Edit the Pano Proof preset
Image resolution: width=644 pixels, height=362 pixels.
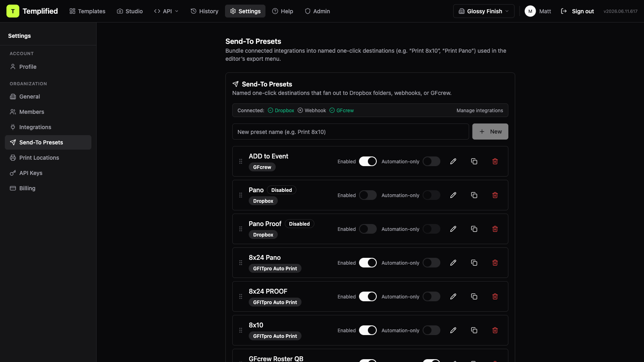click(x=453, y=229)
